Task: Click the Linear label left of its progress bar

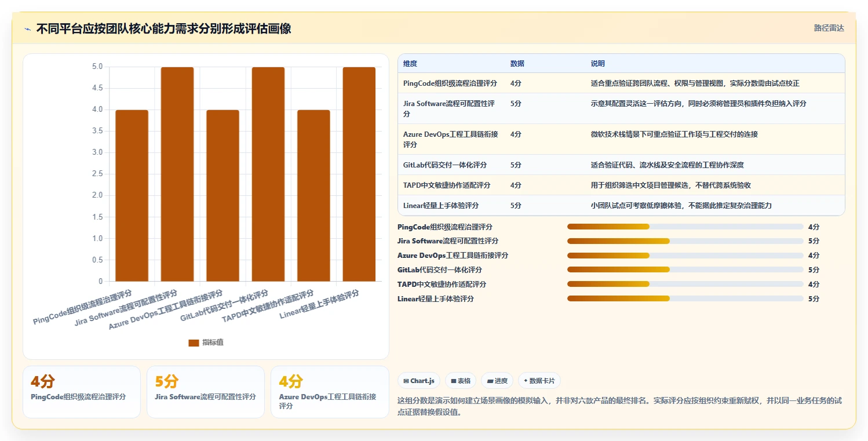Action: [436, 299]
